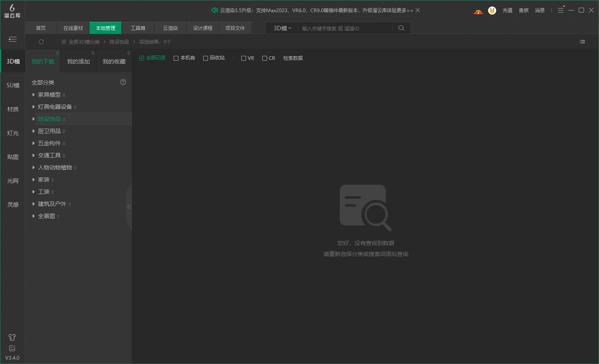Image resolution: width=599 pixels, height=364 pixels.
Task: Open the skin theme shirt icon
Action: [x=12, y=337]
